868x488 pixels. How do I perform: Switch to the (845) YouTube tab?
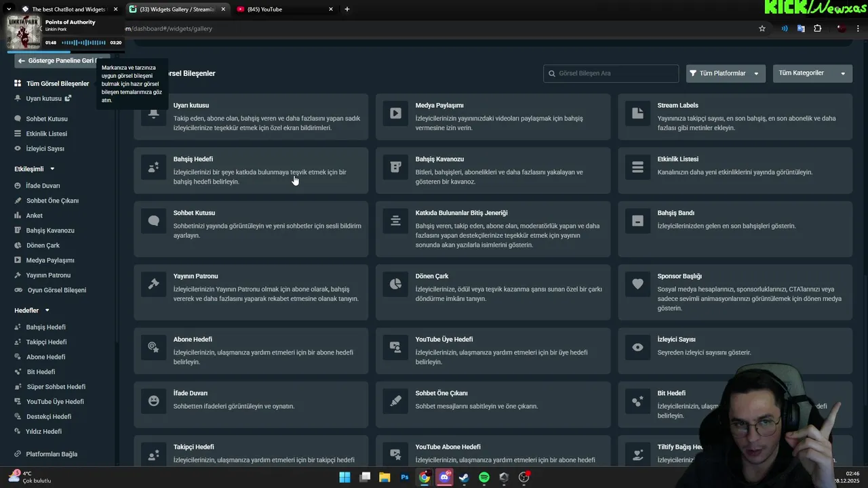285,9
